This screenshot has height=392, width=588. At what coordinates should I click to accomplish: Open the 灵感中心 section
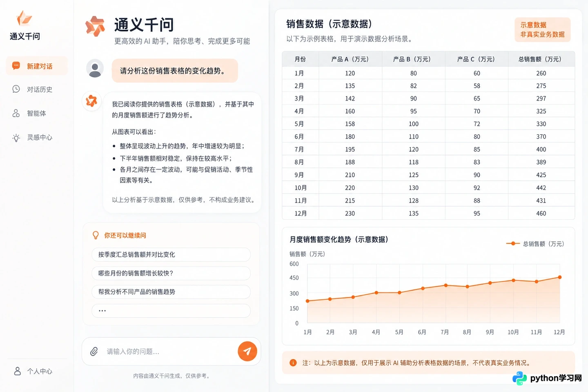pyautogui.click(x=37, y=138)
